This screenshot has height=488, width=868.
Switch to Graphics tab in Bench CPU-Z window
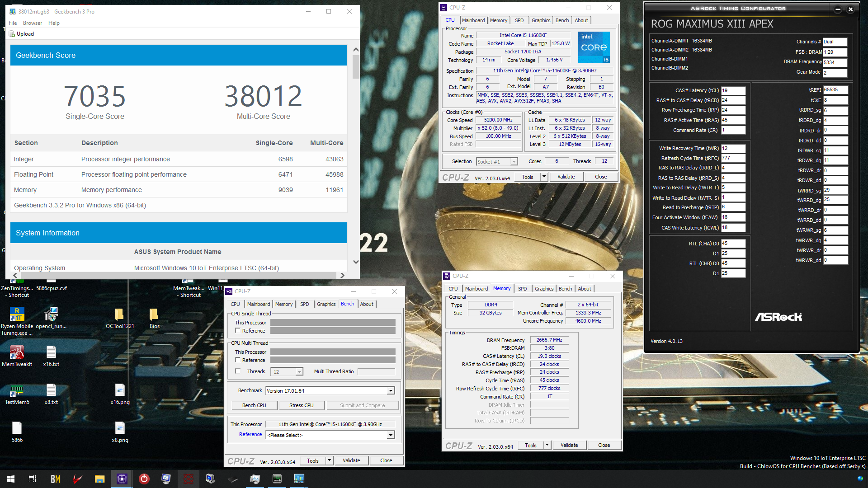pos(326,304)
